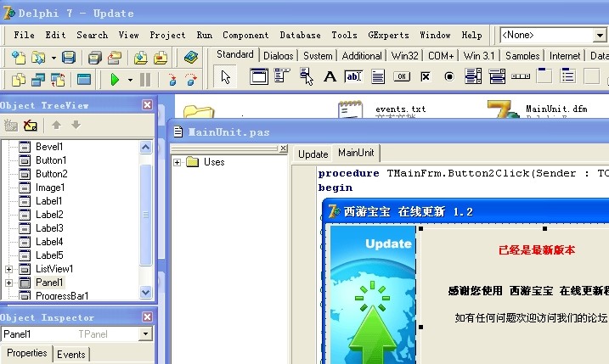Select the Edit 'ab' component

coord(353,76)
